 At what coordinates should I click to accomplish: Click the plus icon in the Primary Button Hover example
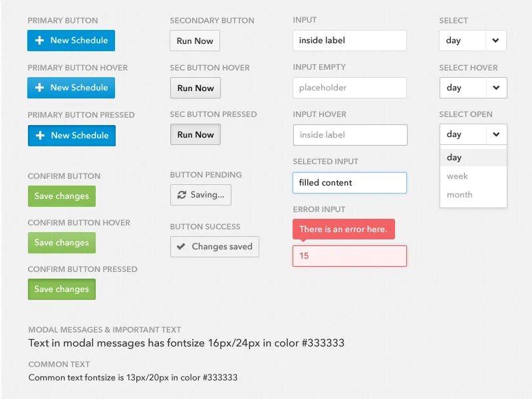click(x=39, y=88)
